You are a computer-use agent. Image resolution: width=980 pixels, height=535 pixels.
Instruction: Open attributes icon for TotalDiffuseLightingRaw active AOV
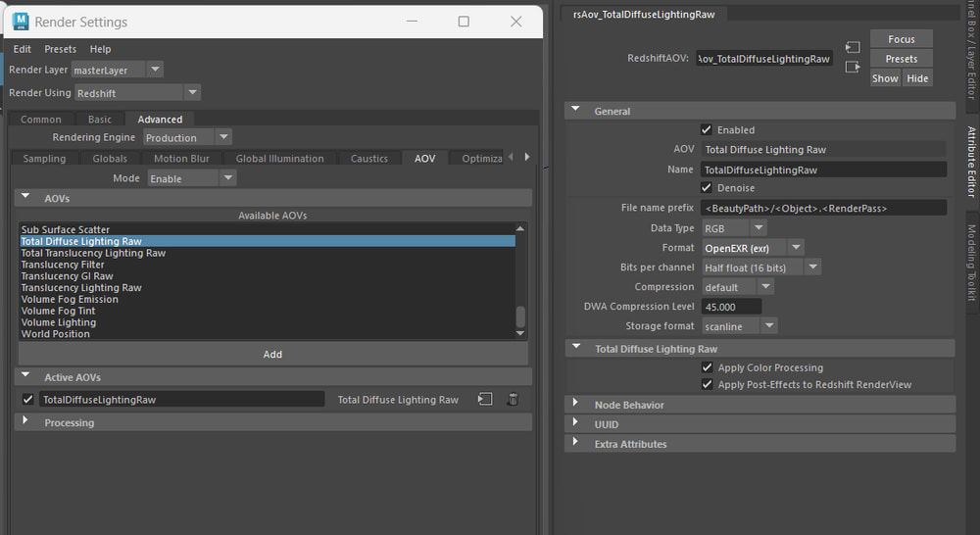[x=485, y=400]
